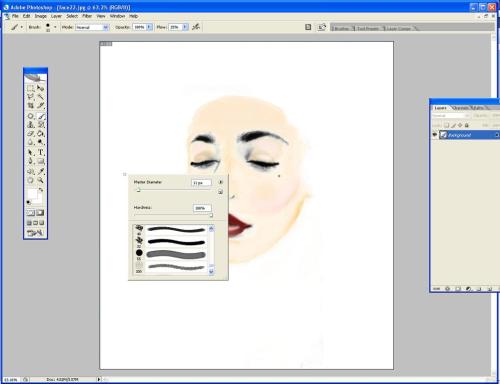Image resolution: width=500 pixels, height=384 pixels.
Task: Select the Pen tool
Action: [x=30, y=161]
